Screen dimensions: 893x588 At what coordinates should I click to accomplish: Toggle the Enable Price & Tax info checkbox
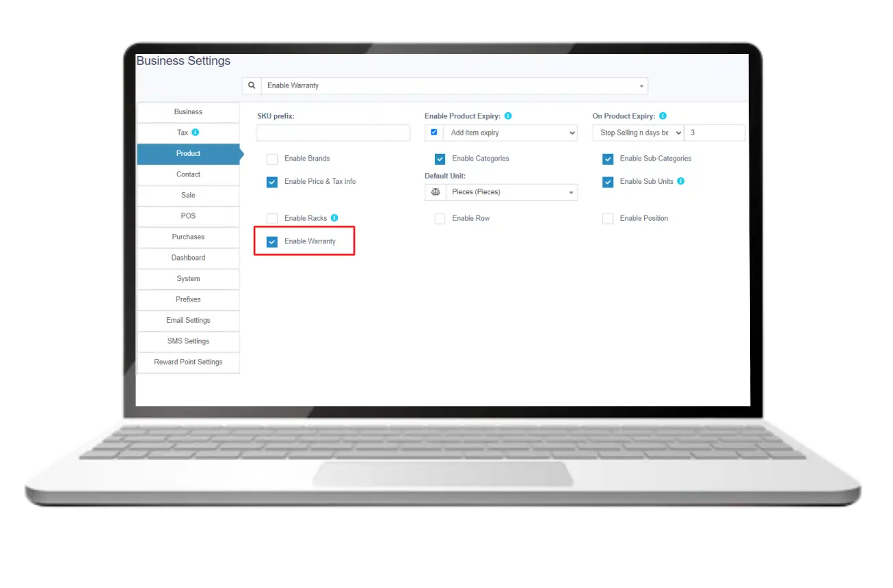click(x=272, y=183)
